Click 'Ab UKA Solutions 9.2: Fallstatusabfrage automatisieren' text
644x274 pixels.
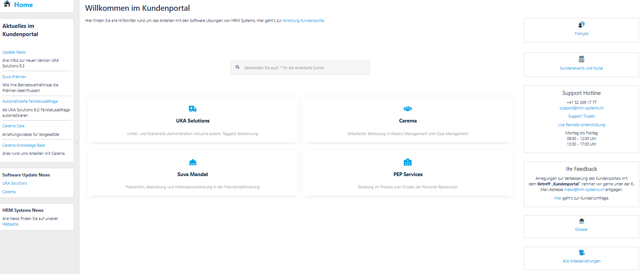(x=36, y=112)
